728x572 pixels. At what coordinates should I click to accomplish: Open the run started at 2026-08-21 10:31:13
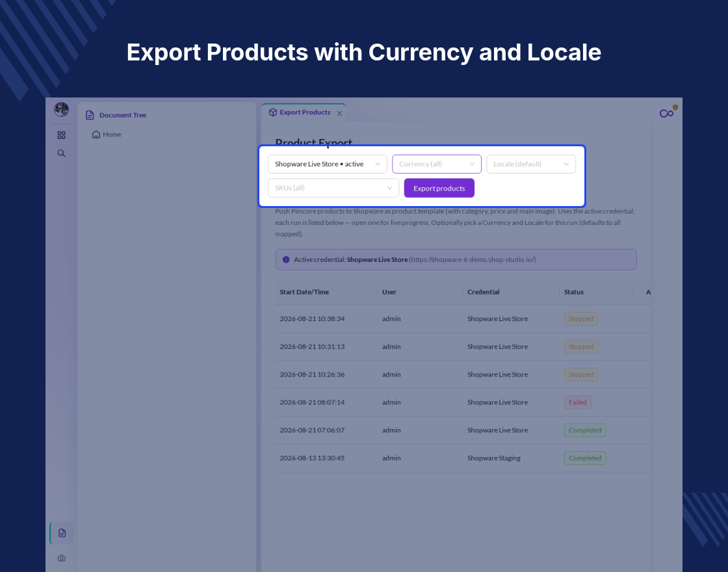(x=463, y=347)
